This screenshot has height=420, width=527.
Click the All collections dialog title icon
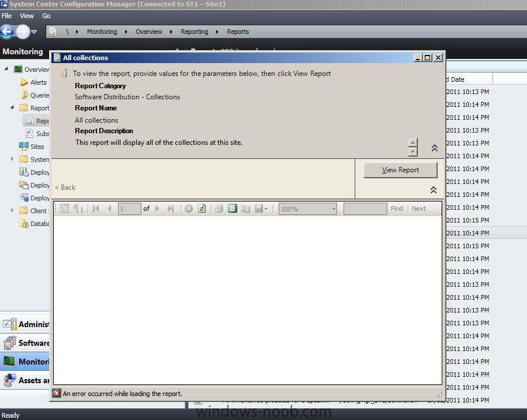coord(57,58)
